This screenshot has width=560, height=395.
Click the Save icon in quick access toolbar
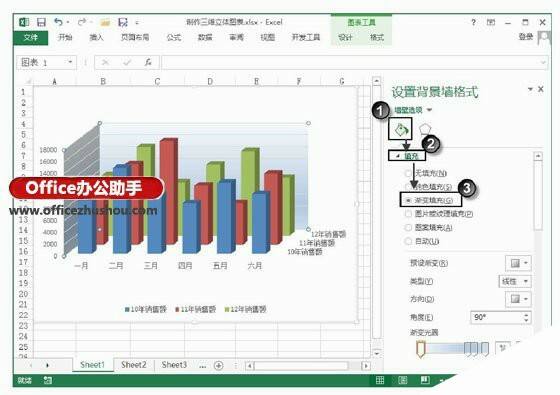(41, 22)
